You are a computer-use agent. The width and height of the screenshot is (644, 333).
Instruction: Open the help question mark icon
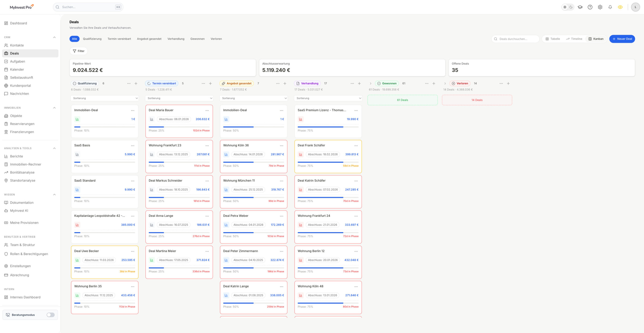(590, 7)
